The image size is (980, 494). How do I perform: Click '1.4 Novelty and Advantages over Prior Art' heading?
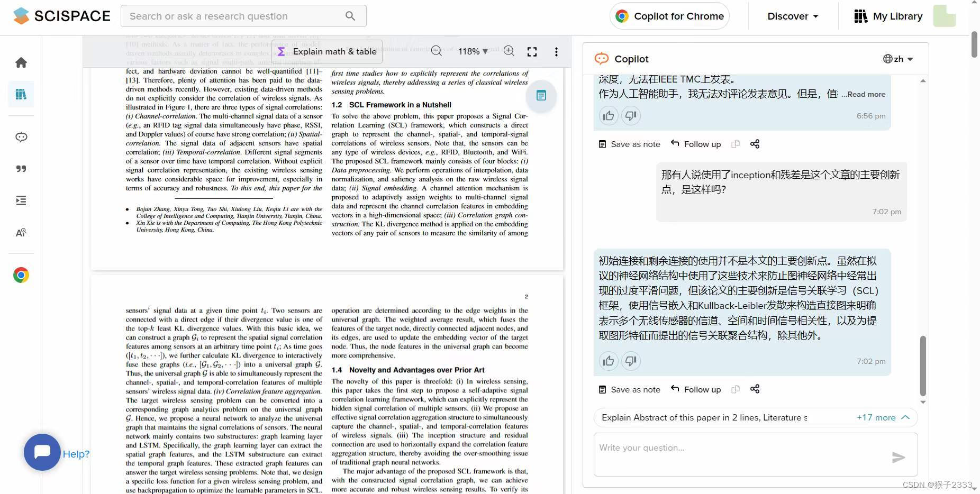click(x=408, y=370)
